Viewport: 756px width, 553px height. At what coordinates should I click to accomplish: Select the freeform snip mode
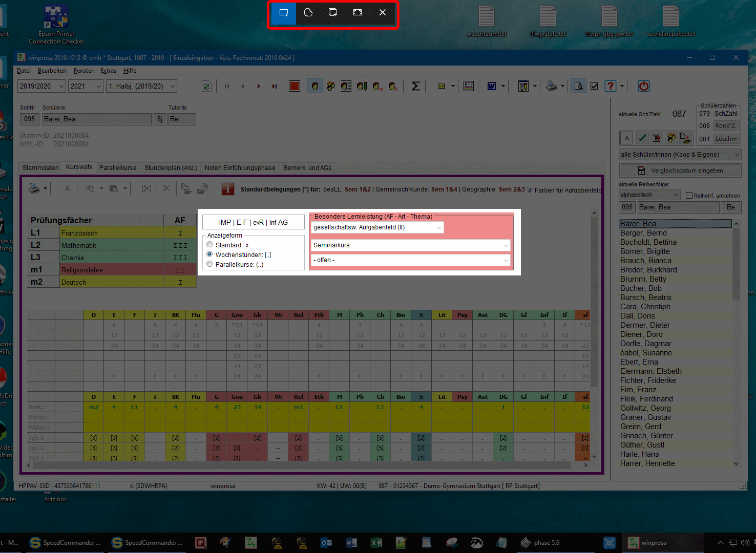pos(308,12)
